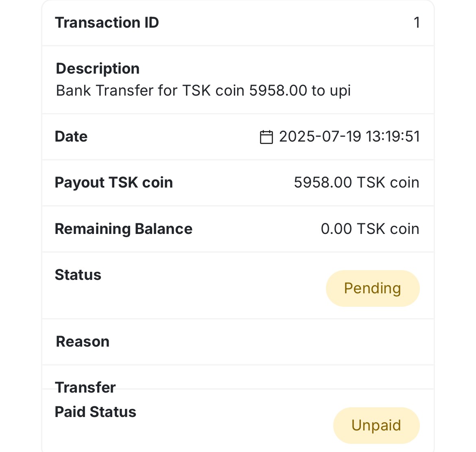Click the Unpaid status badge
The image size is (476, 452).
pos(376,426)
